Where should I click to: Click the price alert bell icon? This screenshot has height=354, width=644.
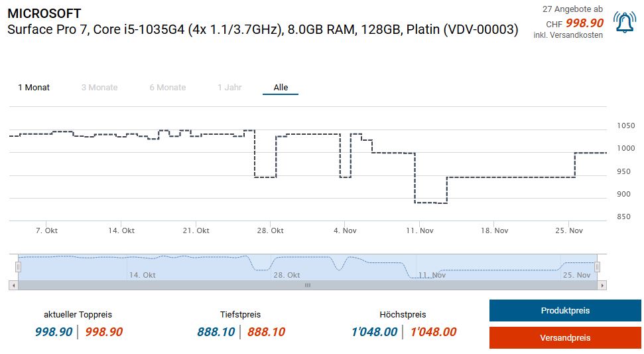[x=624, y=23]
